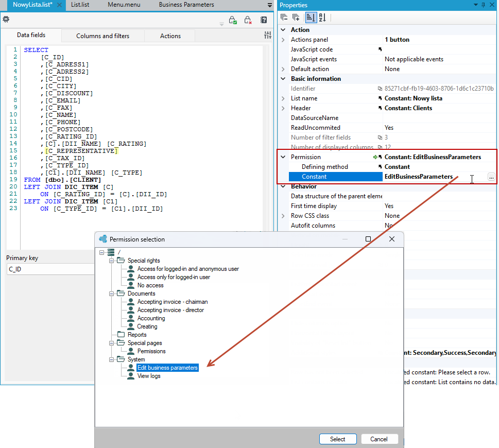Open the Menu.menu tab

(124, 5)
